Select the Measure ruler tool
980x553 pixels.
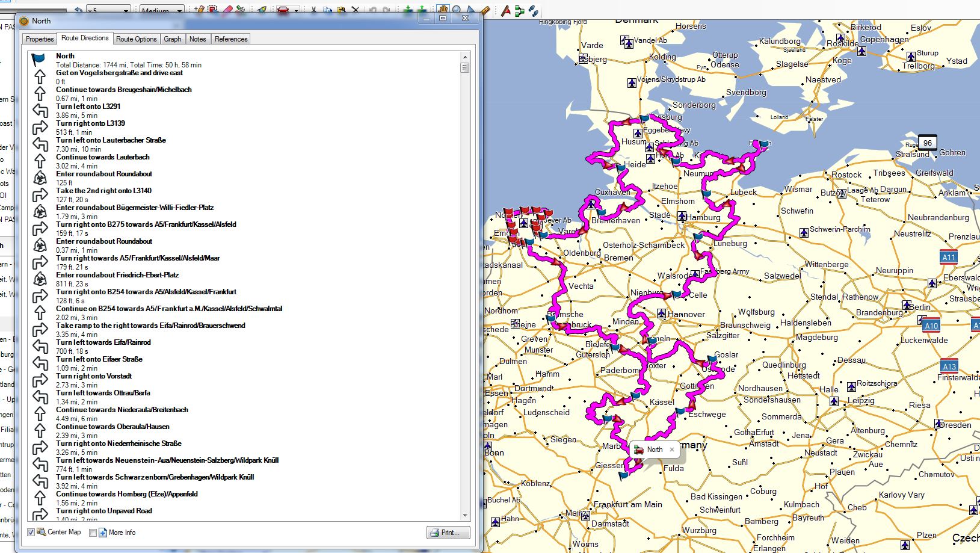(485, 10)
